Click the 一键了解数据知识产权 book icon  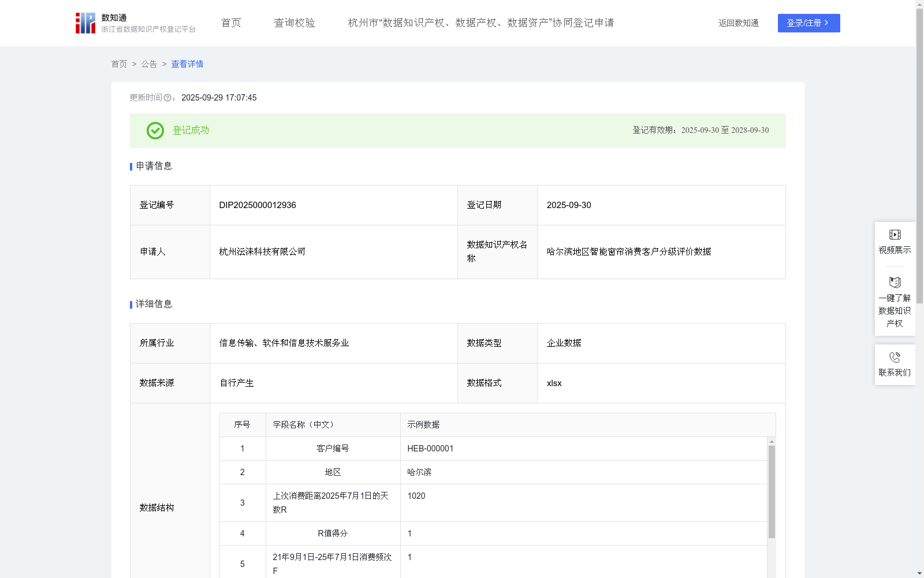coord(894,283)
